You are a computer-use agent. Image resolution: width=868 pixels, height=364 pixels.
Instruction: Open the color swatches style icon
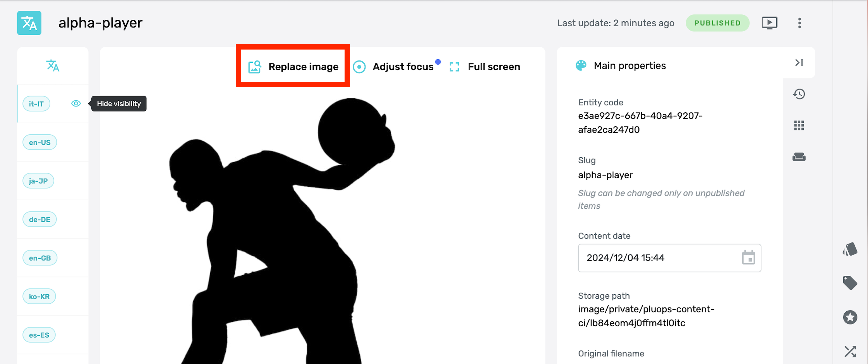pyautogui.click(x=850, y=249)
